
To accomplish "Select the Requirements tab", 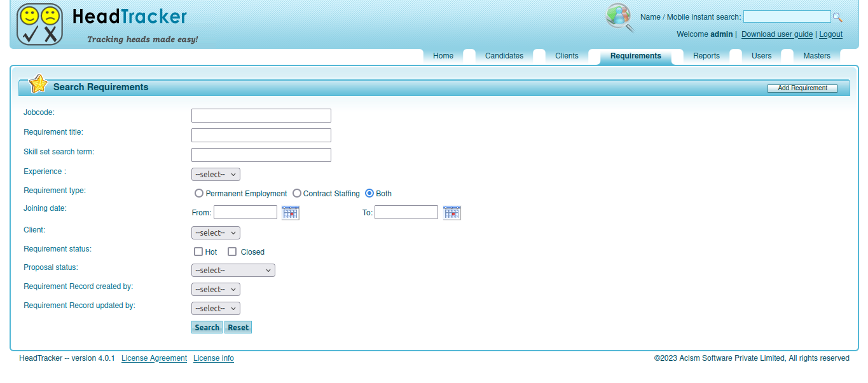I will [x=636, y=56].
